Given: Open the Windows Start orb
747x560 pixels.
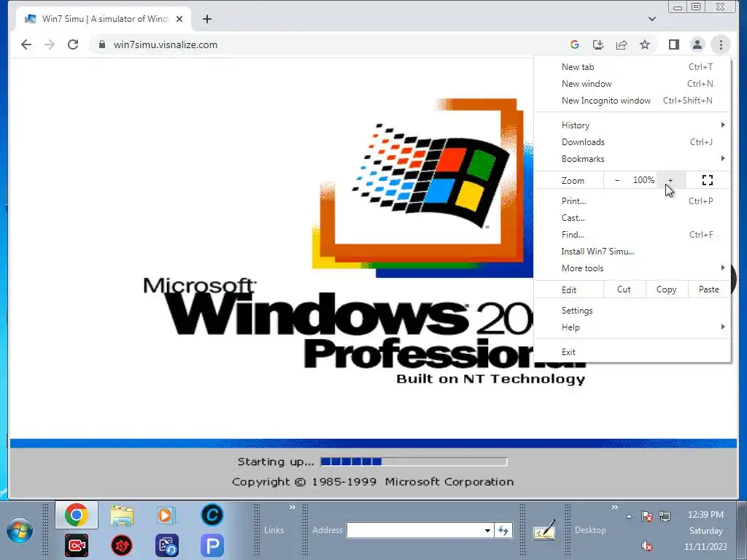Looking at the screenshot, I should coord(20,531).
